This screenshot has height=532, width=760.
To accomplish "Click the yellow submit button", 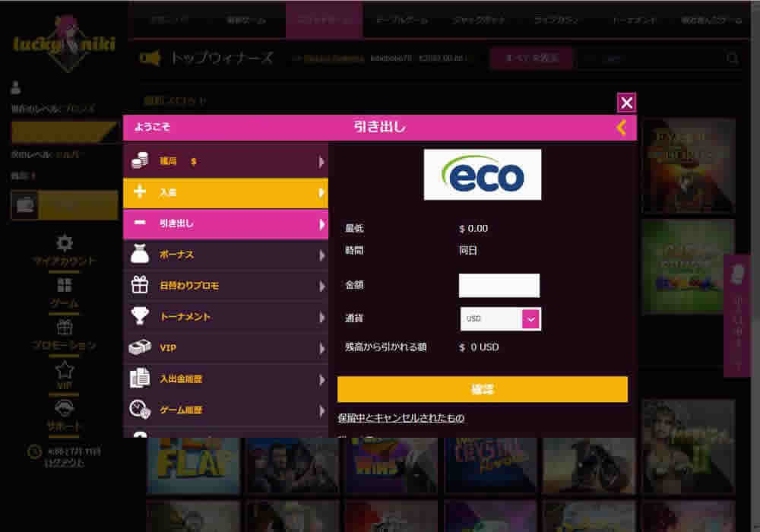I will point(483,389).
